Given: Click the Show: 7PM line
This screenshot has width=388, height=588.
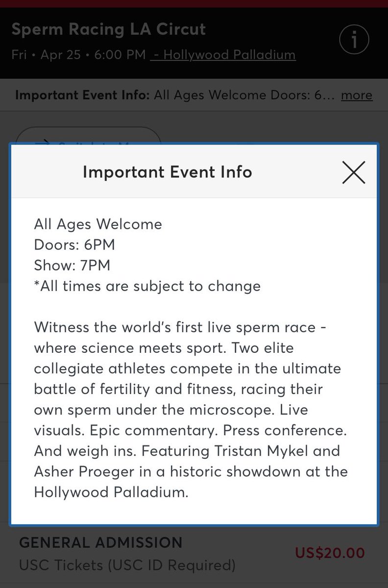Looking at the screenshot, I should pyautogui.click(x=72, y=265).
